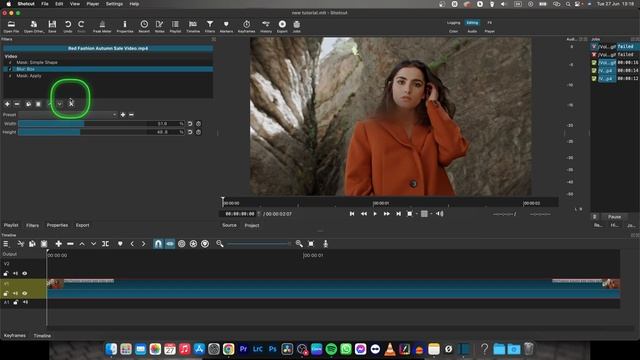Viewport: 640px width, 360px height.
Task: Show the Timeline panel via toolbar icon
Action: coord(193,27)
